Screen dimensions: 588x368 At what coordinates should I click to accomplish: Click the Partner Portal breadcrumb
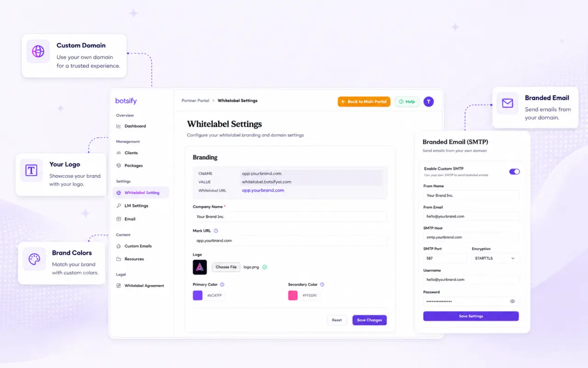click(195, 101)
